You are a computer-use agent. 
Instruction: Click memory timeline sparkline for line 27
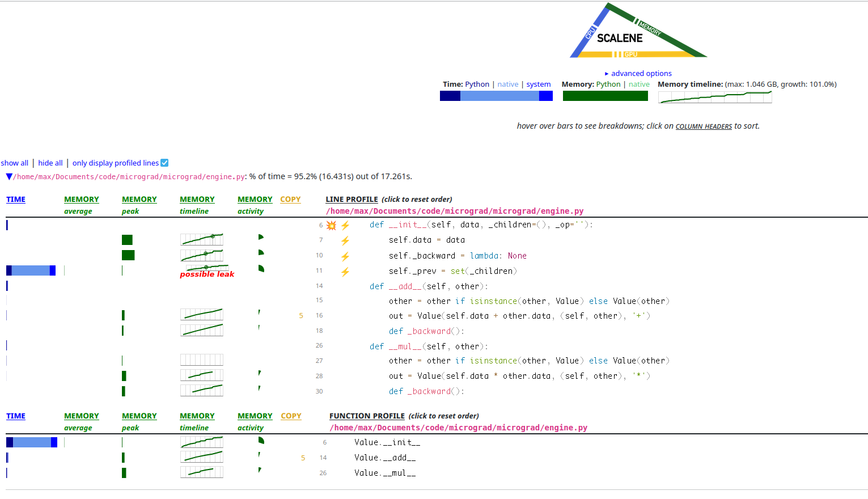(x=202, y=360)
